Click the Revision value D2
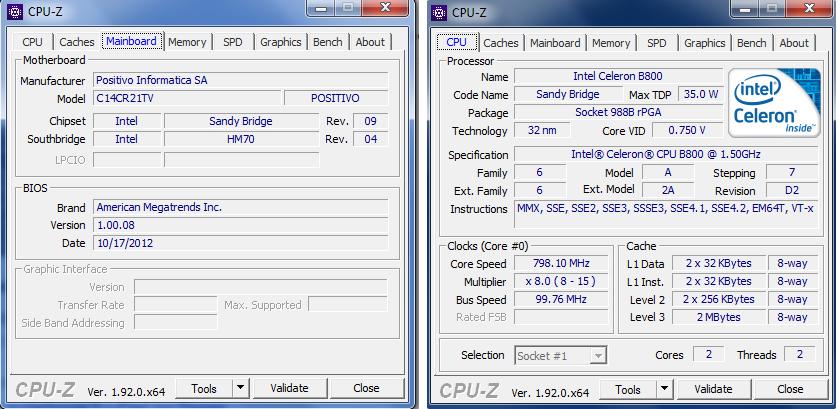 coord(792,190)
